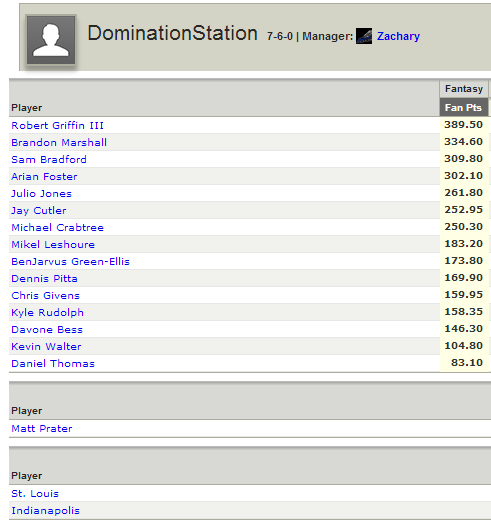Open Daniel Thomas player page

(53, 363)
